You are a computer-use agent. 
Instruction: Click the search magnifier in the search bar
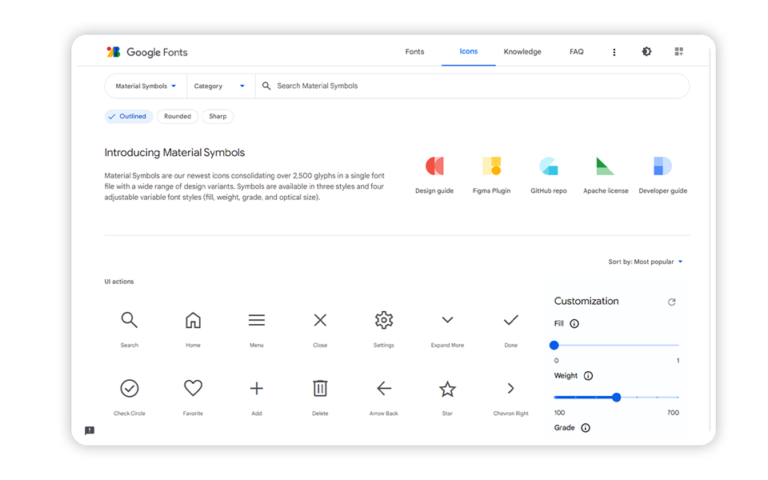click(x=266, y=86)
